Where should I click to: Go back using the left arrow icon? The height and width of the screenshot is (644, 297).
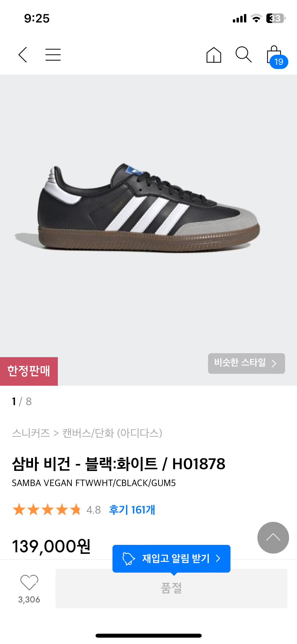pos(23,55)
